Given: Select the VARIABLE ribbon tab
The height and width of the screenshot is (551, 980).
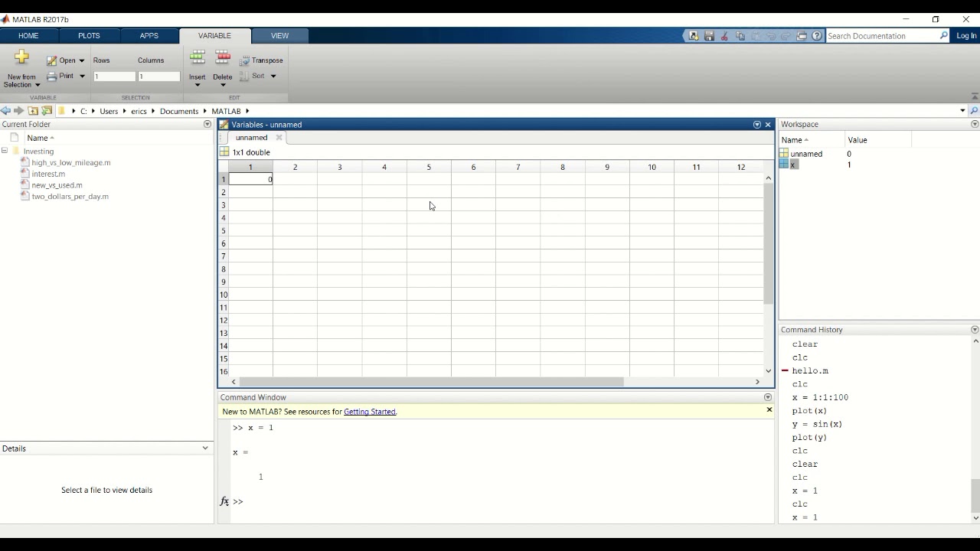Looking at the screenshot, I should [214, 36].
